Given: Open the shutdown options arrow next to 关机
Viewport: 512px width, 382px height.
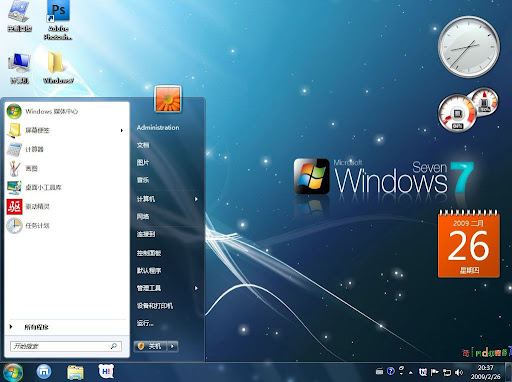Looking at the screenshot, I should (173, 346).
